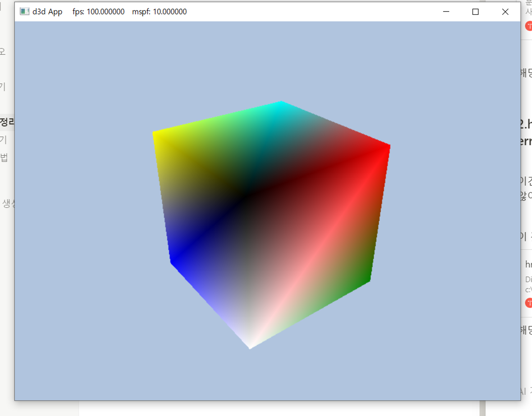Click the "hr" text in the right panel
The height and width of the screenshot is (416, 532).
528,264
